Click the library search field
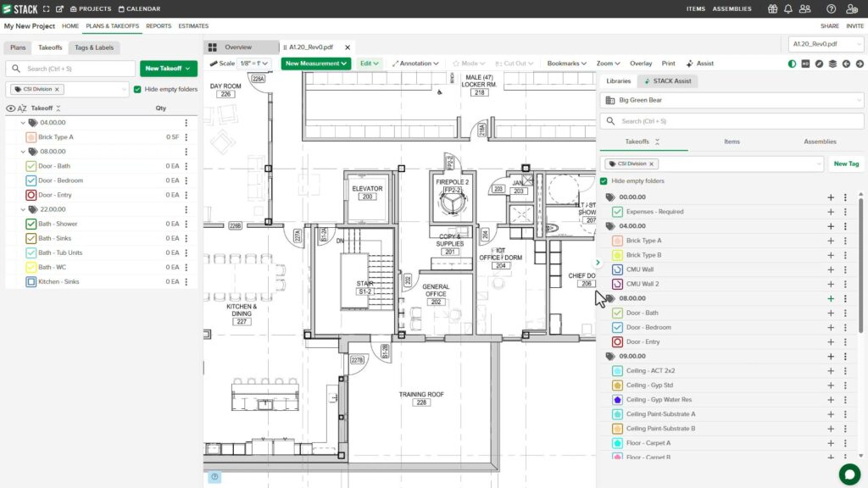 point(732,121)
